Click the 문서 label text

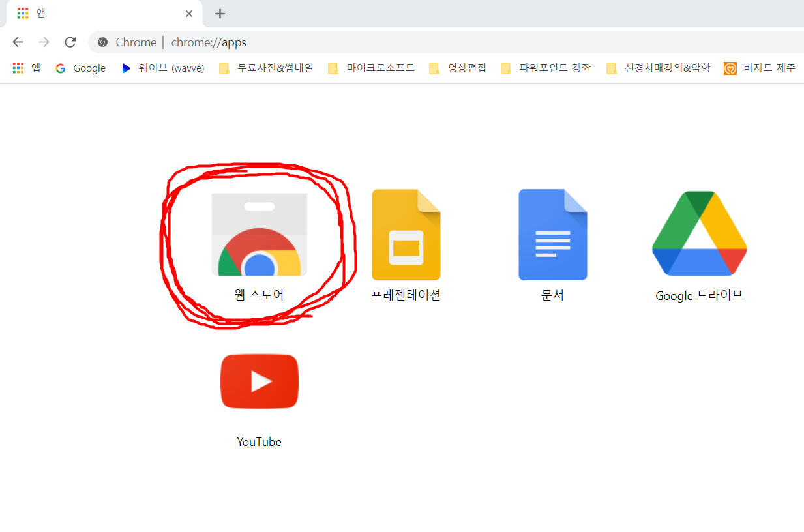(553, 295)
